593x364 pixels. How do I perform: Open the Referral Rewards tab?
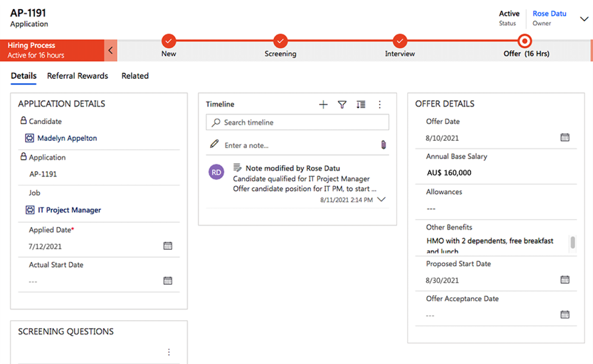point(77,76)
